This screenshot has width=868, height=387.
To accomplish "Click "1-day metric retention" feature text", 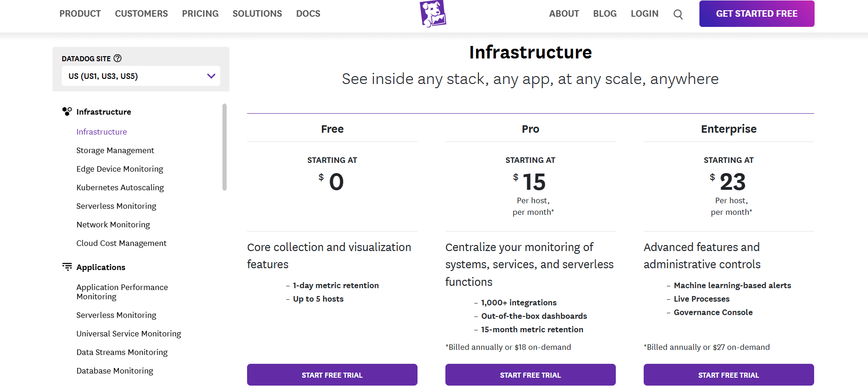I will coord(336,285).
